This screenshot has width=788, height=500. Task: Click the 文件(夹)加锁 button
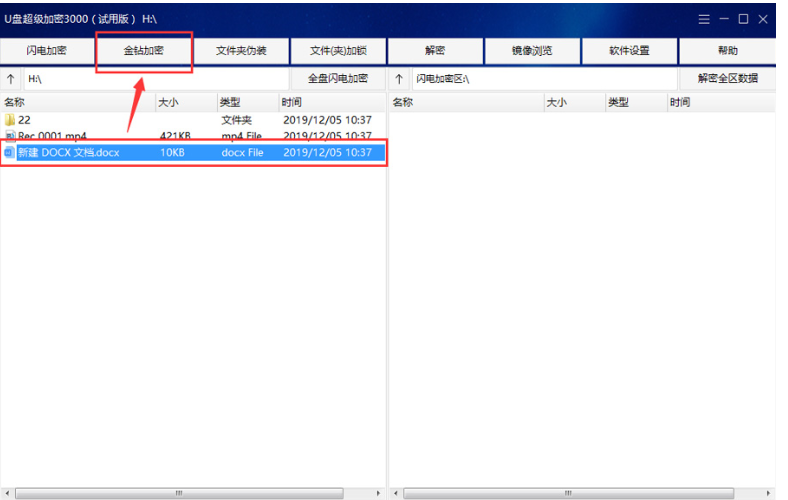(x=338, y=51)
